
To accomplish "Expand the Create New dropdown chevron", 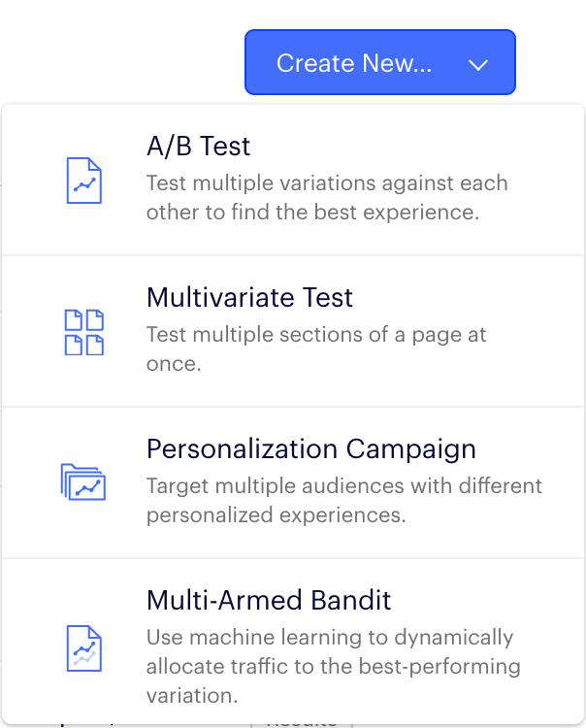I will tap(477, 64).
